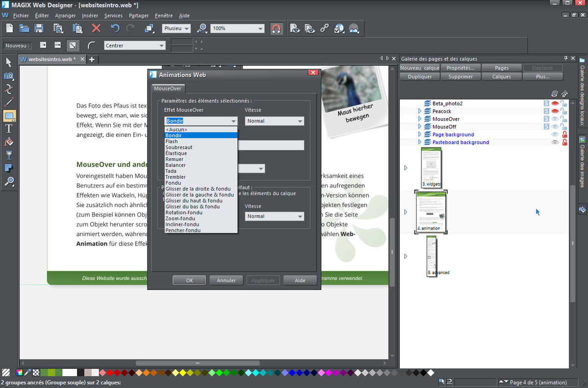Toggle visibility of Beta_photo2 layer
This screenshot has width=588, height=388.
tap(555, 103)
